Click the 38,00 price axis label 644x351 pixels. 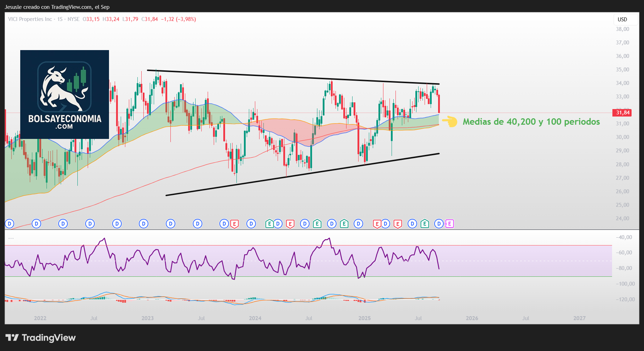622,29
